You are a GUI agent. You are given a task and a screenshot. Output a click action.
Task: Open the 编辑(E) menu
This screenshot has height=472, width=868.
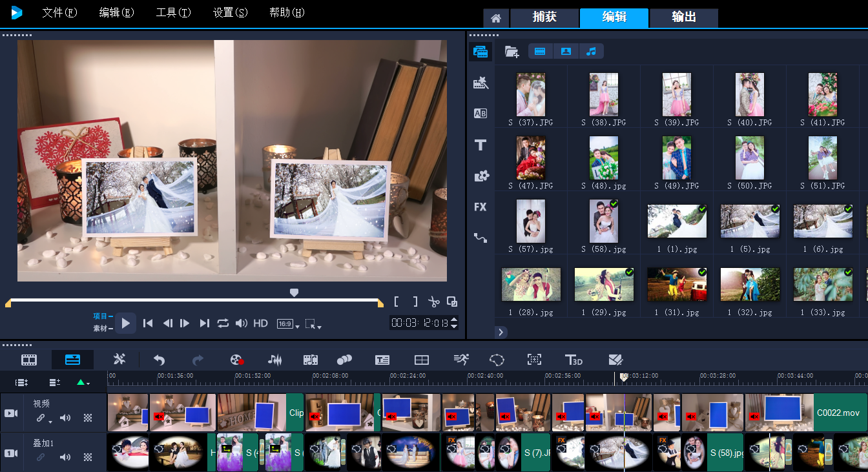[x=116, y=13]
